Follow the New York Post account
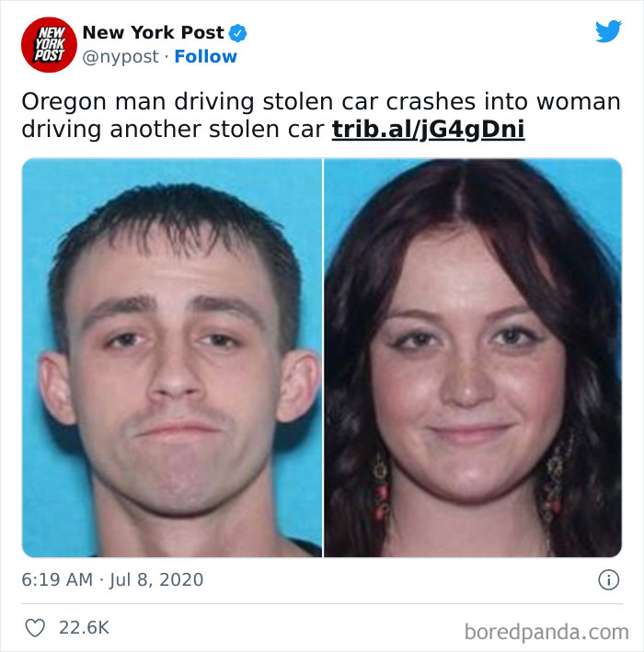This screenshot has height=652, width=644. coord(205,56)
